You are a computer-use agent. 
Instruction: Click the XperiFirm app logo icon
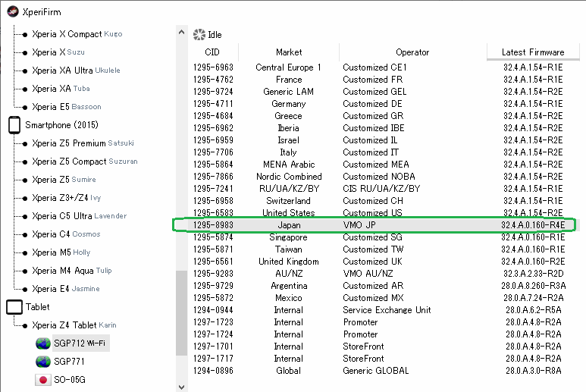13,11
